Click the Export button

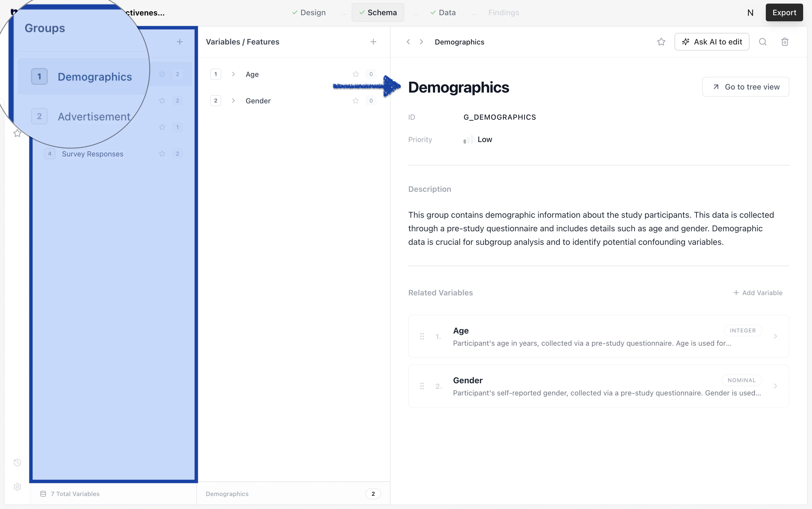point(784,12)
